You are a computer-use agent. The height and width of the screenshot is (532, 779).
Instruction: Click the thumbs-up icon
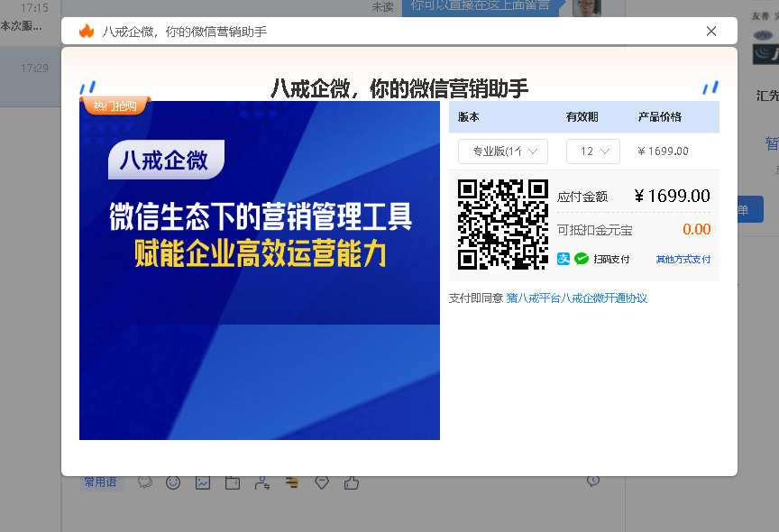pyautogui.click(x=352, y=482)
